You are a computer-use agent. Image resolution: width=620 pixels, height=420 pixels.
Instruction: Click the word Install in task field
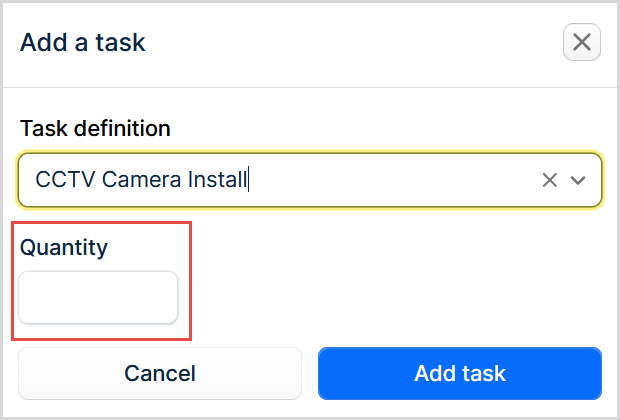click(x=218, y=180)
